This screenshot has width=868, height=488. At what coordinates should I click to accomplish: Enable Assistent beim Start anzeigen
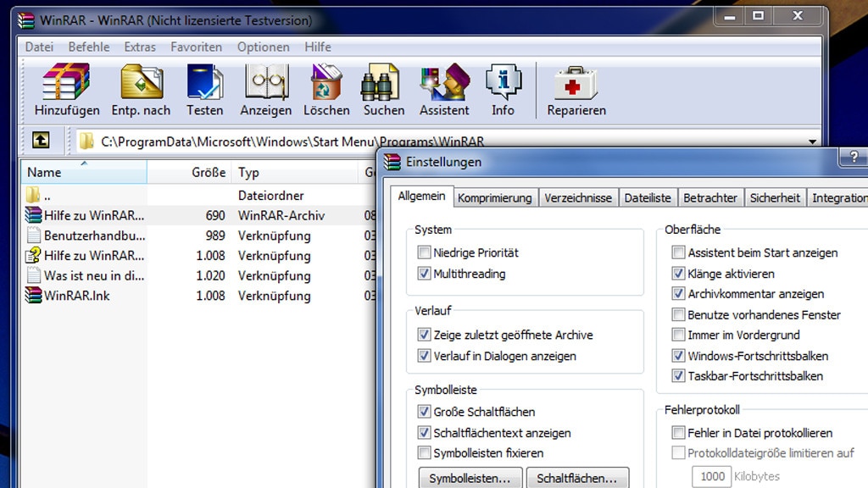[x=678, y=252]
